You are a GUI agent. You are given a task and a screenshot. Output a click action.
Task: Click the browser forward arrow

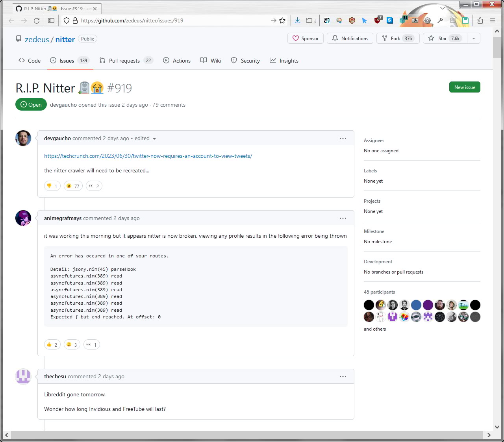tap(24, 20)
